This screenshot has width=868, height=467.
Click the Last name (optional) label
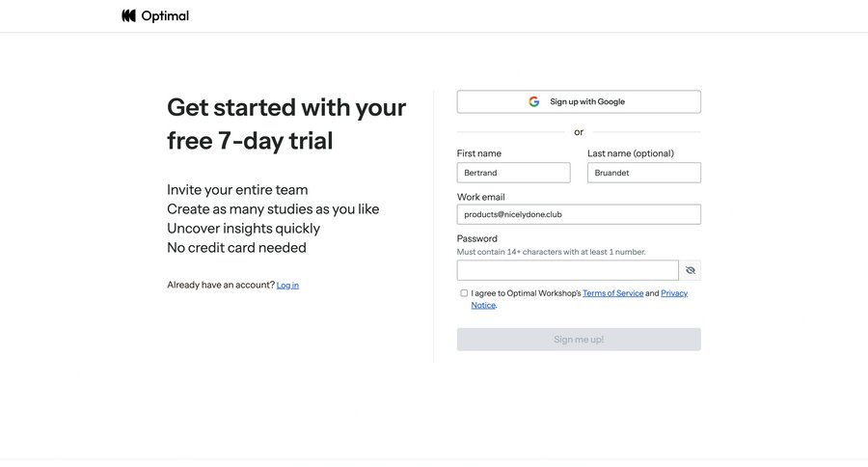[x=631, y=153]
